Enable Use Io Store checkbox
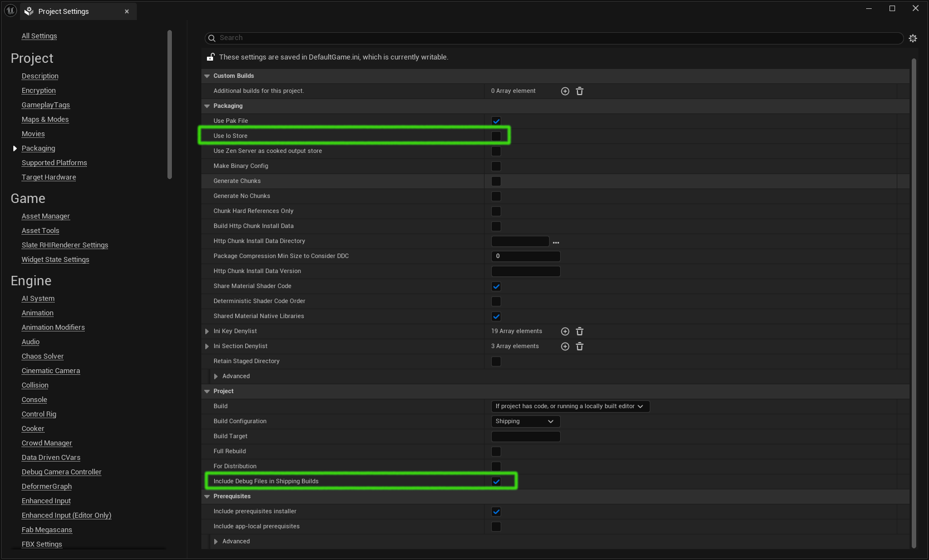929x560 pixels. (496, 136)
